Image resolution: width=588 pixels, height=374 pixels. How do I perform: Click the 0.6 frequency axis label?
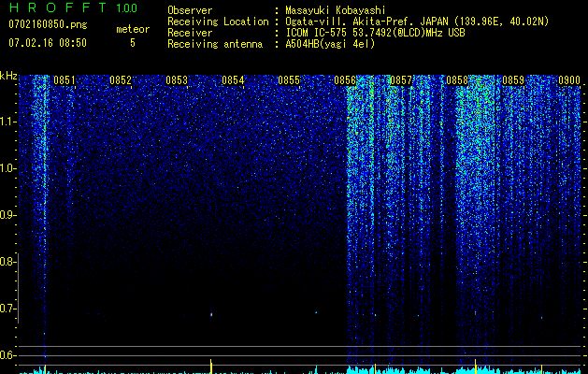[7, 355]
